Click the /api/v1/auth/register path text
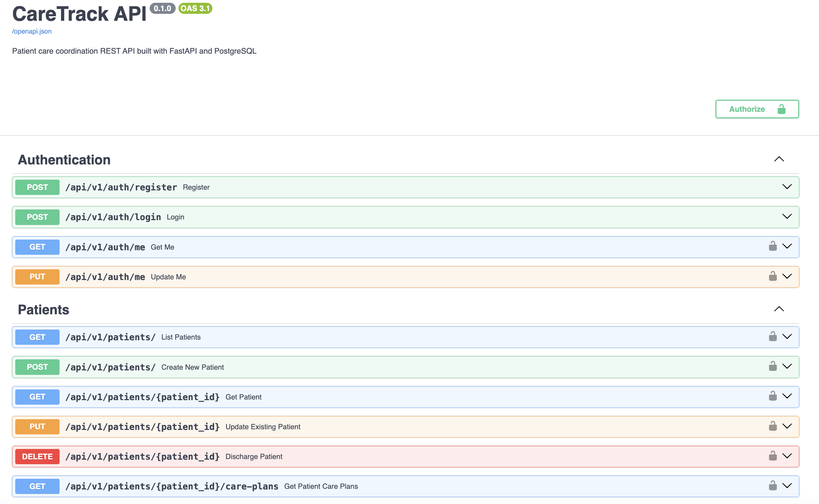This screenshot has height=504, width=819. pyautogui.click(x=121, y=187)
